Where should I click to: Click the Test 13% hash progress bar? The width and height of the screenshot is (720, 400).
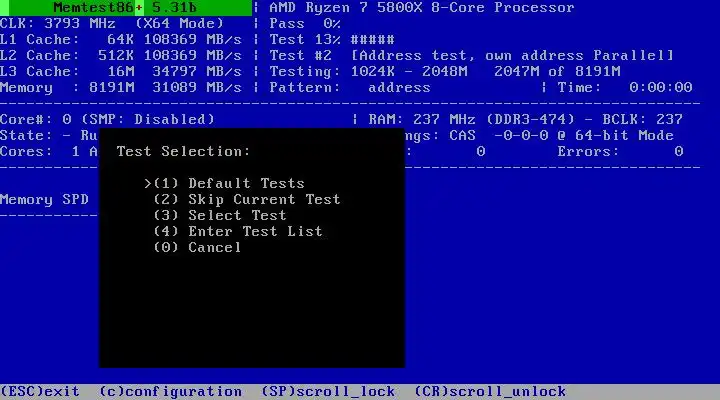pos(372,40)
